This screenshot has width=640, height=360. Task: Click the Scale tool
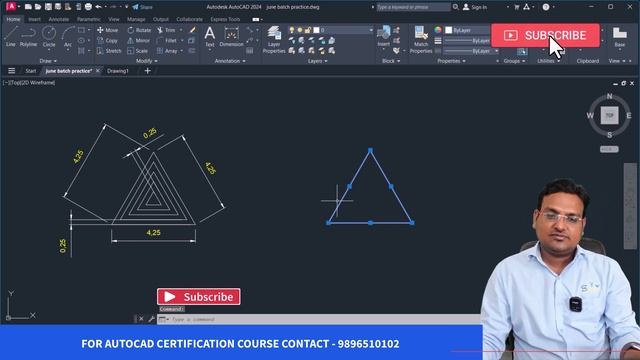[138, 51]
